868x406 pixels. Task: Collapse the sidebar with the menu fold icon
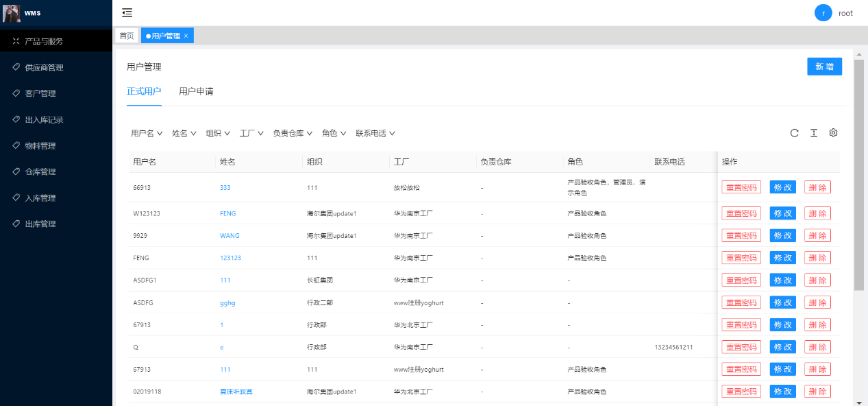[127, 13]
